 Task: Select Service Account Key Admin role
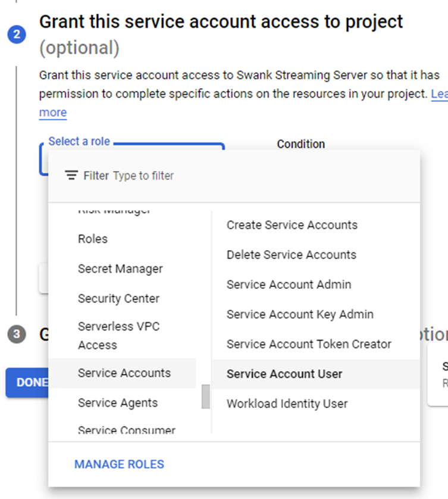tap(300, 314)
